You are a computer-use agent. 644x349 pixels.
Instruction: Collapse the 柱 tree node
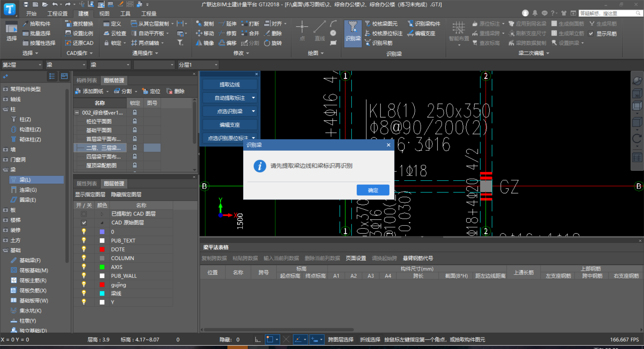pos(5,109)
